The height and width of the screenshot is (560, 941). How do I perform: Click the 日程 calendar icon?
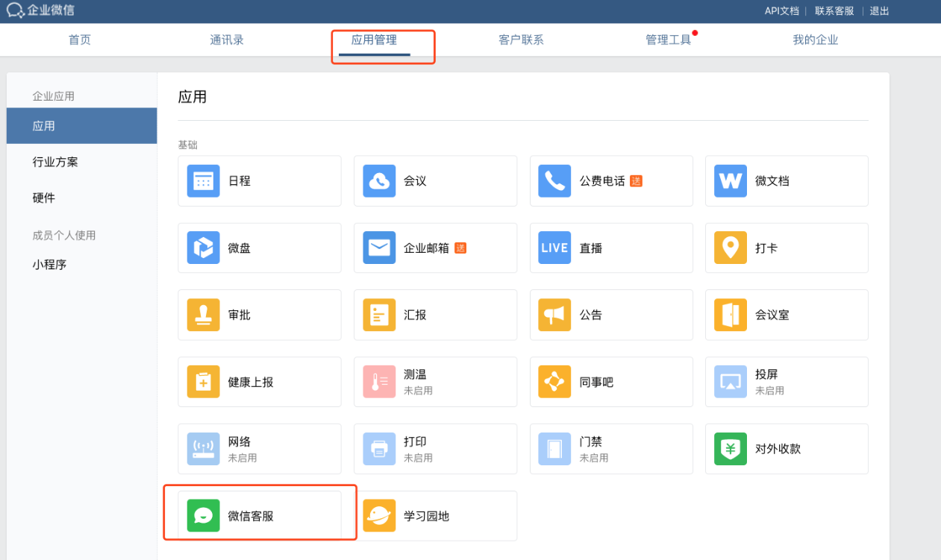[203, 181]
